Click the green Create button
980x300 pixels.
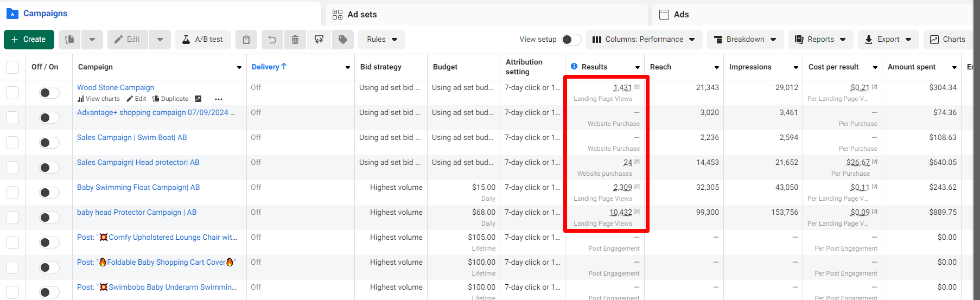pos(29,40)
